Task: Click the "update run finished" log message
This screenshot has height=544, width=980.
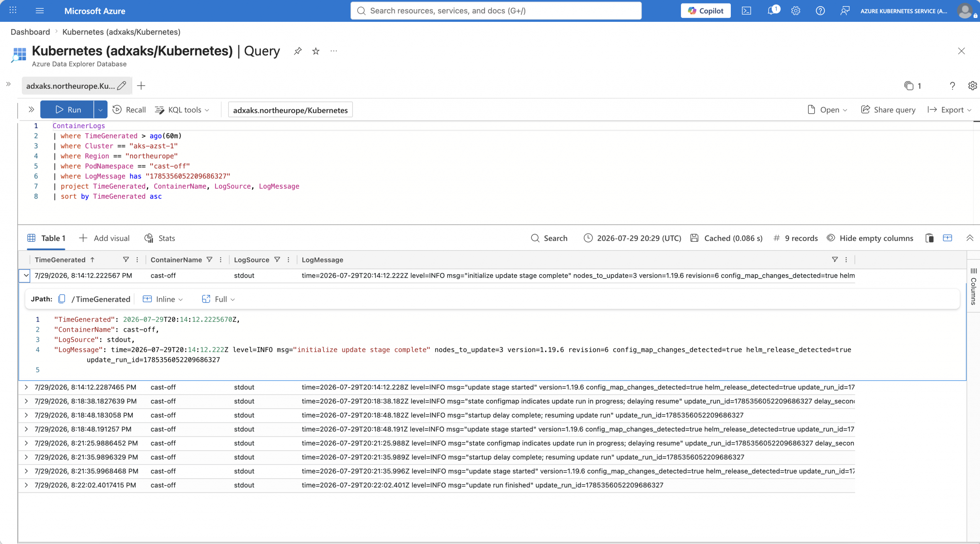Action: (x=482, y=485)
